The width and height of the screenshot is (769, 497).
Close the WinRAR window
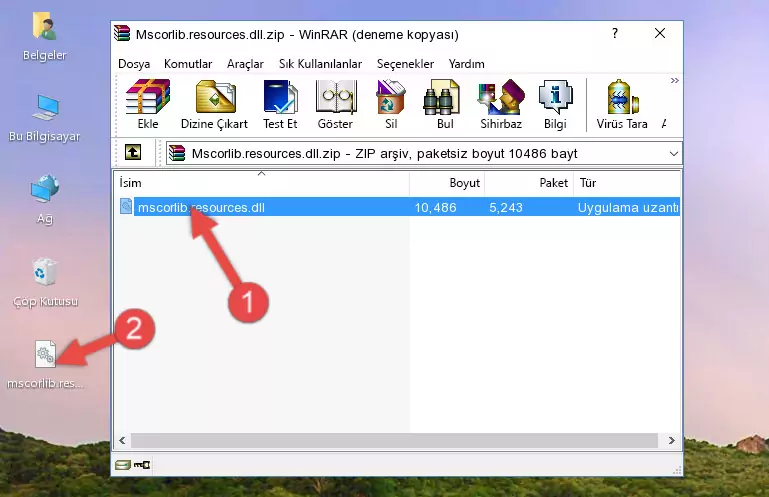point(660,33)
